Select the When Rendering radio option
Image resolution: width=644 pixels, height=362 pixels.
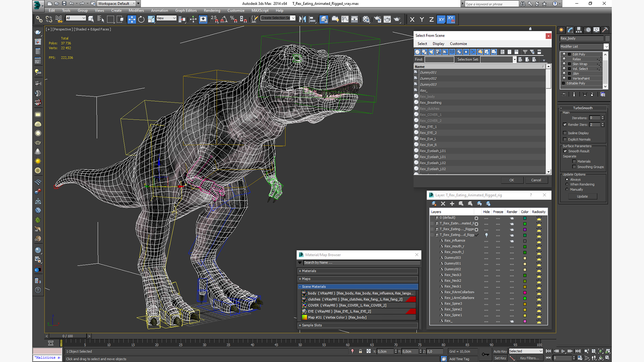(x=567, y=184)
